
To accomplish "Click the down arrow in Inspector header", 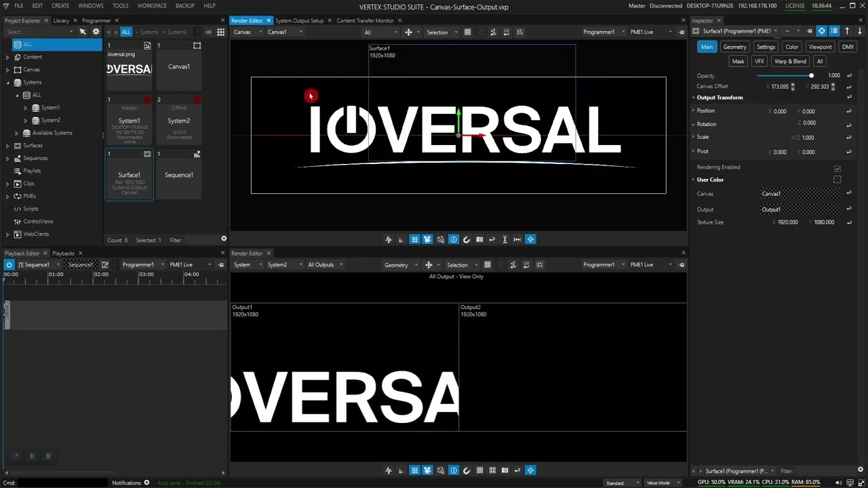I will pyautogui.click(x=859, y=31).
